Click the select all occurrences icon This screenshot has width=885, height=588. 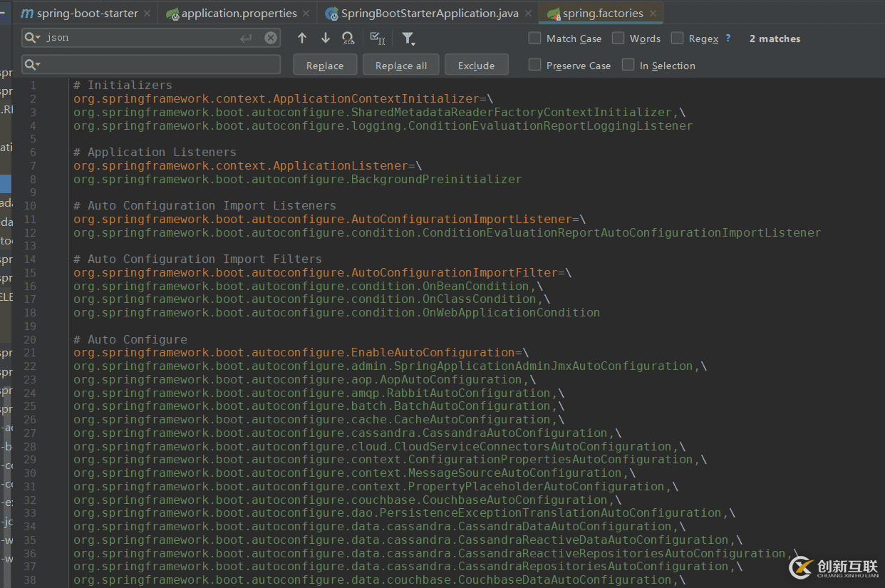click(378, 38)
